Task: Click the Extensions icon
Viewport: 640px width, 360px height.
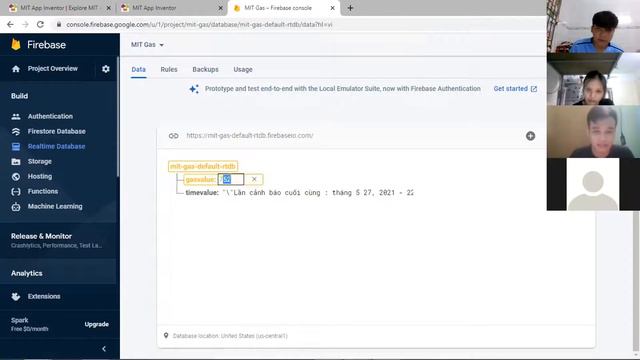Action: tap(16, 297)
